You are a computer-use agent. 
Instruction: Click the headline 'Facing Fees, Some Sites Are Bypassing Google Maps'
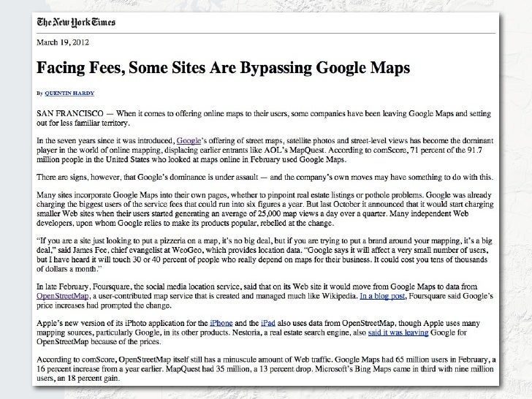point(224,67)
